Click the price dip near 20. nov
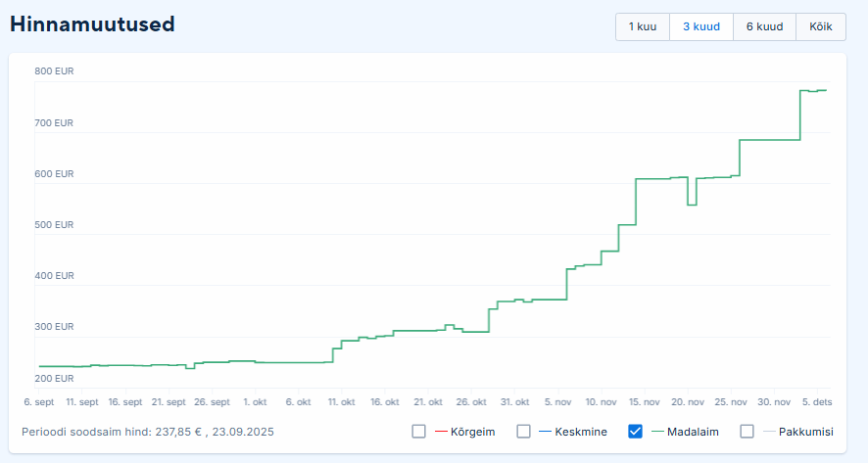 coord(692,204)
